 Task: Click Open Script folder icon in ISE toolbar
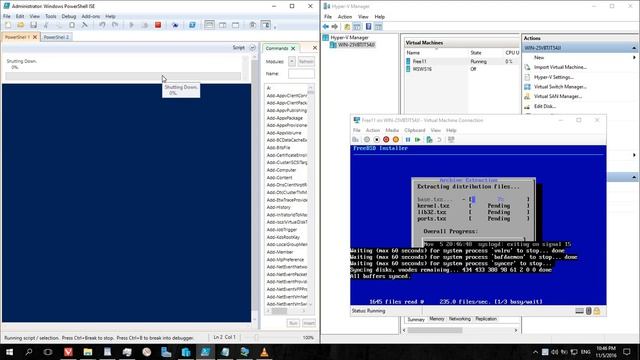tap(20, 25)
